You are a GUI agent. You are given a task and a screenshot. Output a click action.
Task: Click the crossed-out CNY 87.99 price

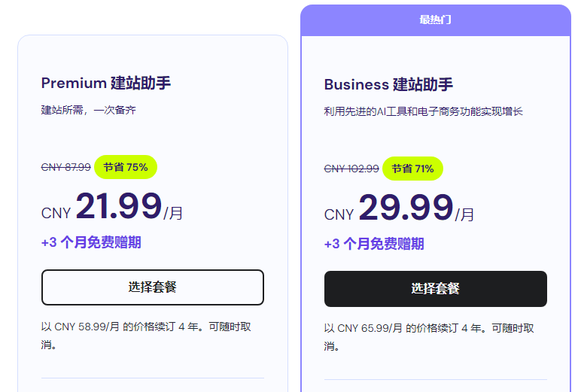pos(66,167)
